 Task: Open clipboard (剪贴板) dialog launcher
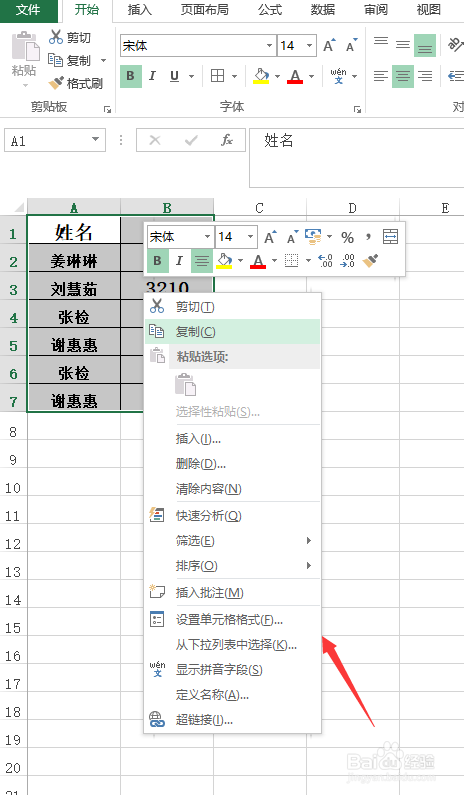pos(108,109)
